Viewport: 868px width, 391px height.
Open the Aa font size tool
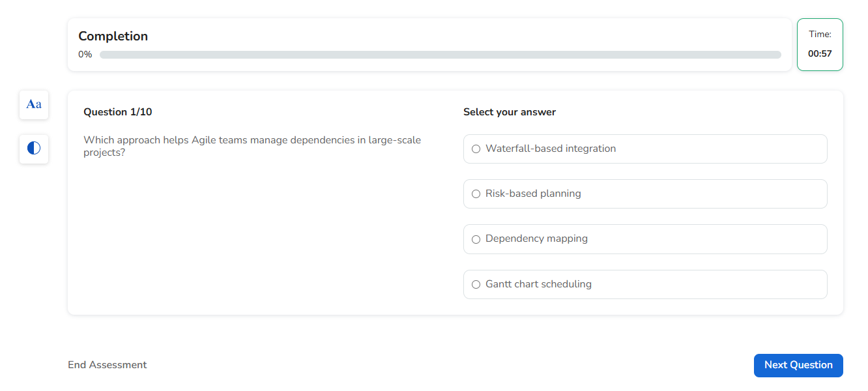tap(34, 104)
